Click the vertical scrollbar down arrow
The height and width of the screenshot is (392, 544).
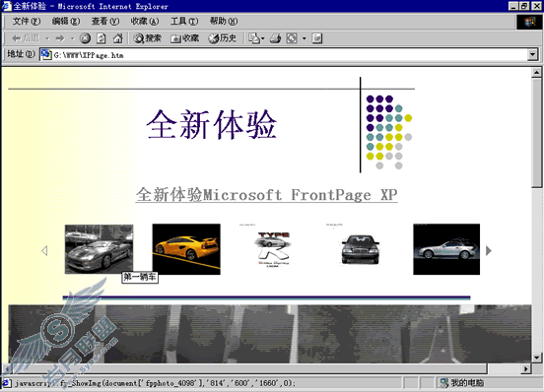click(x=537, y=358)
